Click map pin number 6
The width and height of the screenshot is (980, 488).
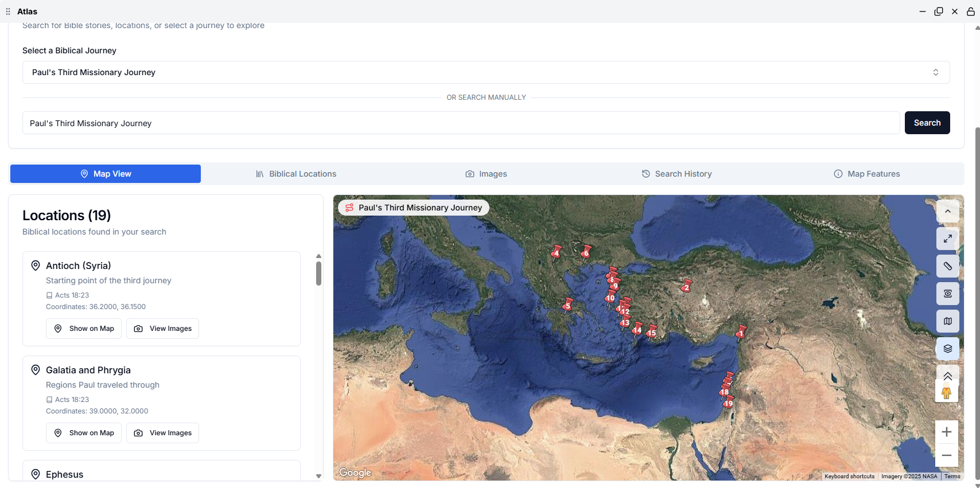586,252
